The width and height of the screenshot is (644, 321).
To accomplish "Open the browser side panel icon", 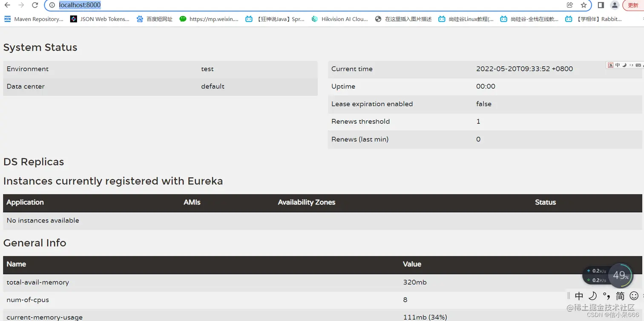I will (x=601, y=5).
